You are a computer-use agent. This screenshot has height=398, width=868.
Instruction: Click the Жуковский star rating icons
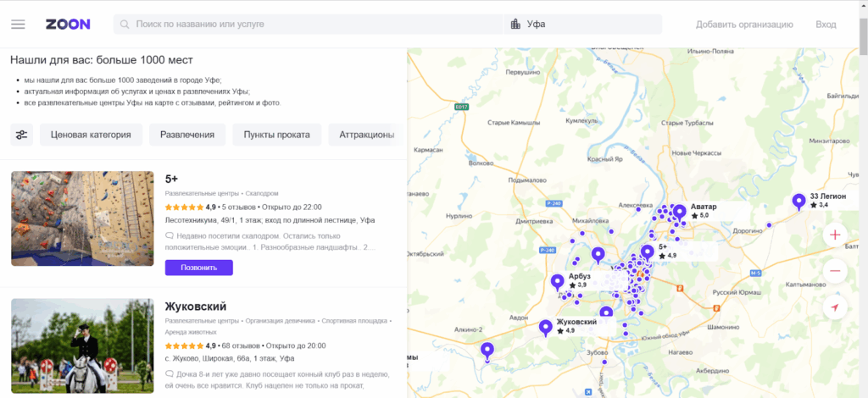tap(184, 346)
